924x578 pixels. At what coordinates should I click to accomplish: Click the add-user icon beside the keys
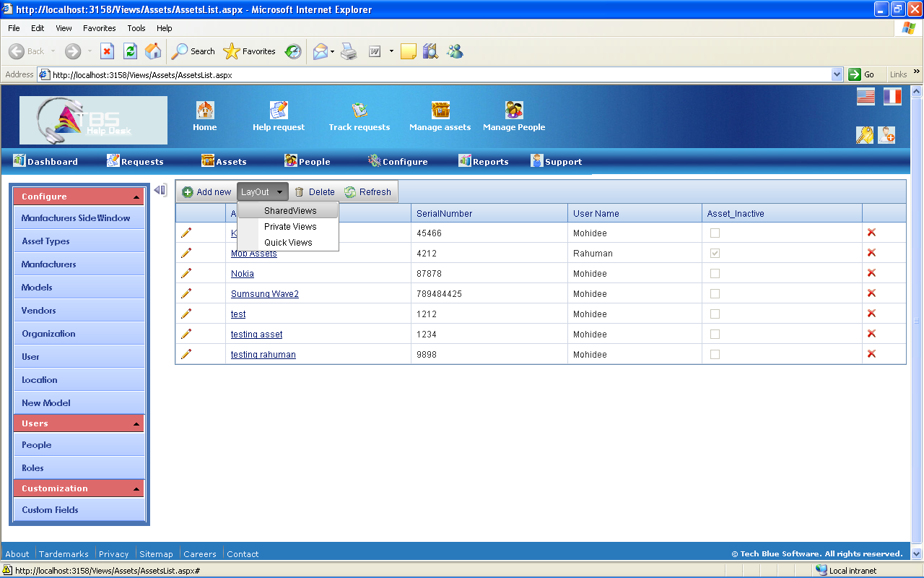(886, 134)
